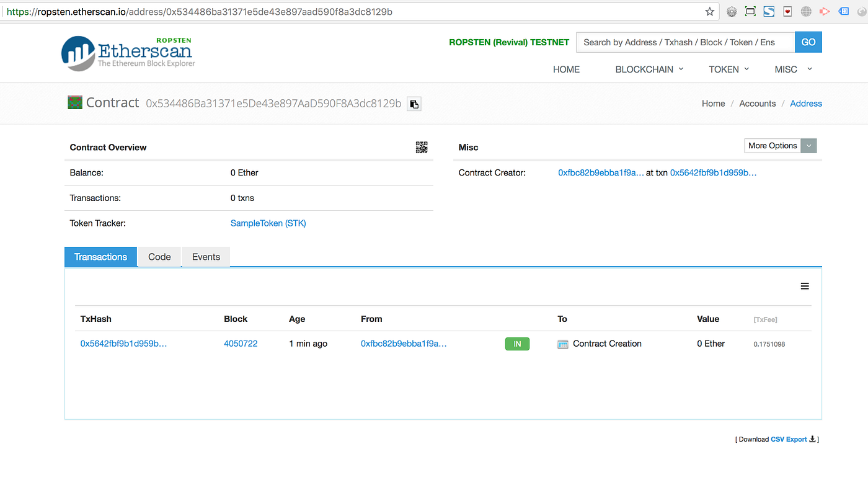Open the blue S extension icon
The width and height of the screenshot is (868, 477).
click(769, 11)
